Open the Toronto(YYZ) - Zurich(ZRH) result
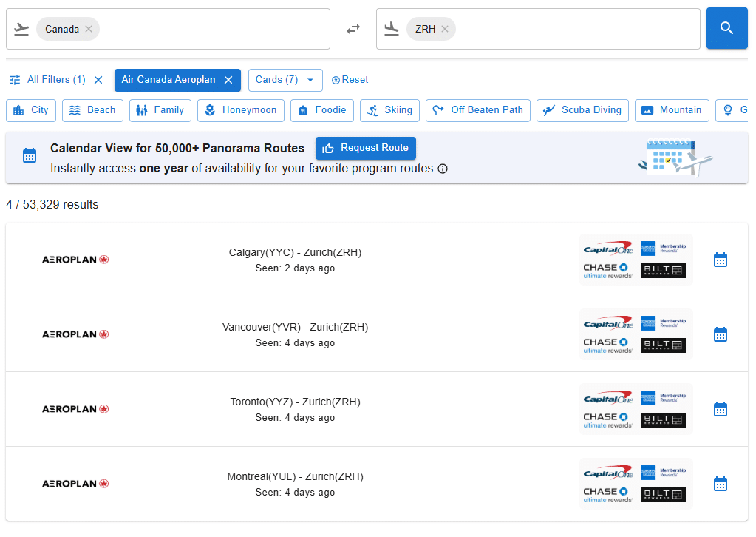Viewport: 756px width, 537px height. pos(295,409)
